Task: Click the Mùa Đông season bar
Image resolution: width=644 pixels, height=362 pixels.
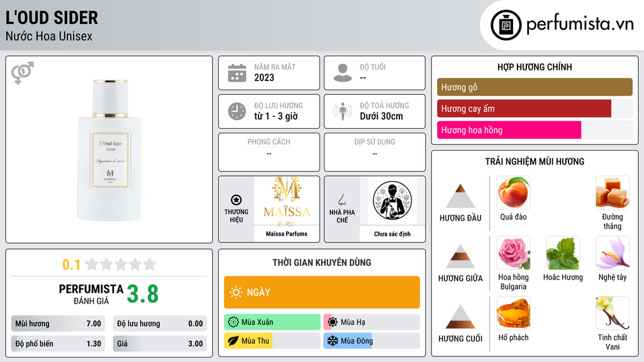Action: point(371,341)
